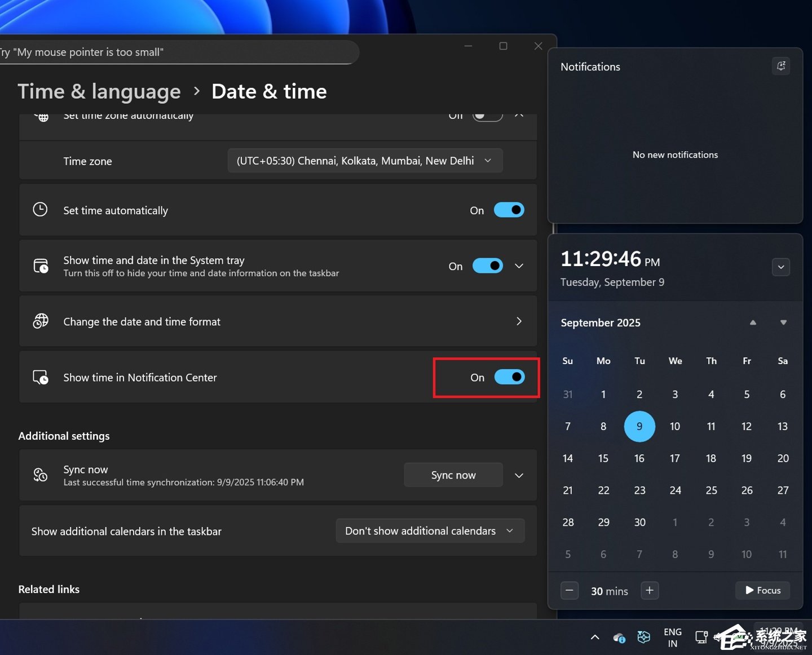Expand the Sync now section chevron
Viewport: 812px width, 655px height.
click(519, 475)
